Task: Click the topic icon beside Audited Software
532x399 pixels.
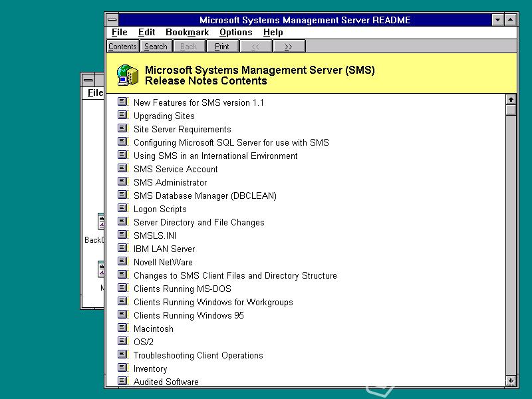Action: [x=123, y=380]
